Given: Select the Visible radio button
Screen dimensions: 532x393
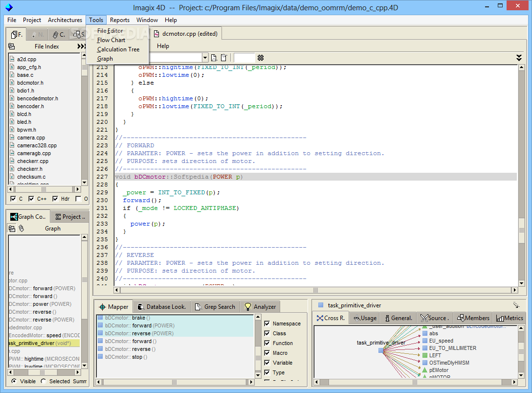Looking at the screenshot, I should point(14,381).
